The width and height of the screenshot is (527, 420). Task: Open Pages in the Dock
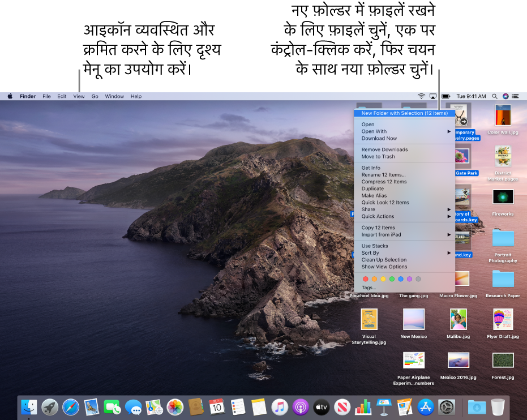point(405,407)
